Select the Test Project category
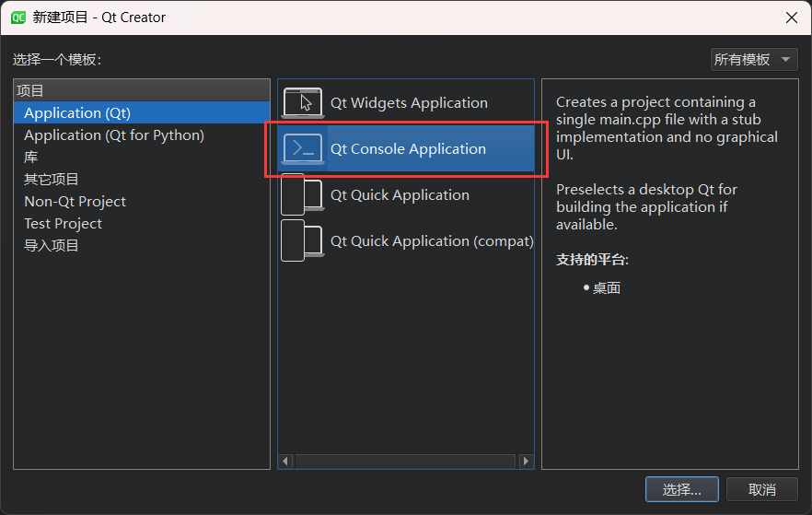 [x=64, y=224]
